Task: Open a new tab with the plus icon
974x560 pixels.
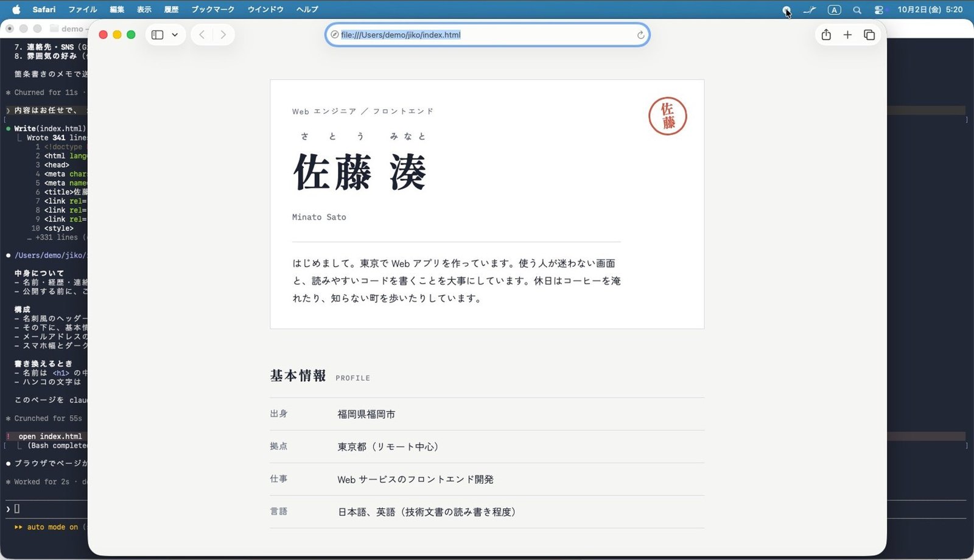Action: pos(847,35)
